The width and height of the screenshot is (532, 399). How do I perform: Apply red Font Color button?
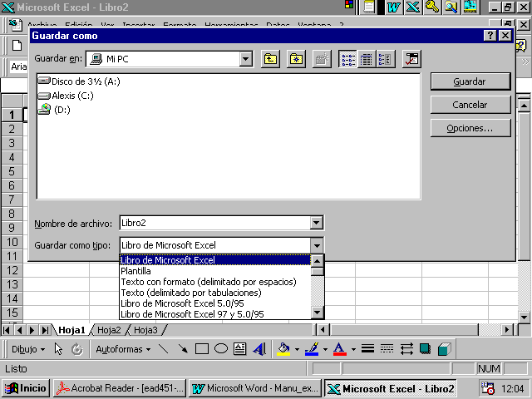click(x=340, y=349)
